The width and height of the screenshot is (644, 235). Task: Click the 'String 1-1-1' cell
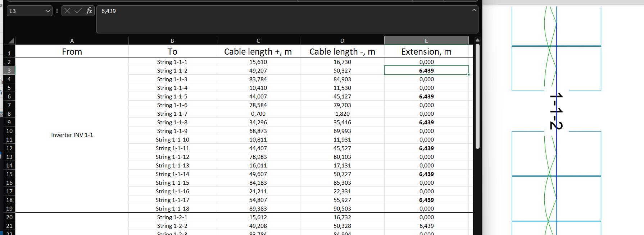click(172, 62)
